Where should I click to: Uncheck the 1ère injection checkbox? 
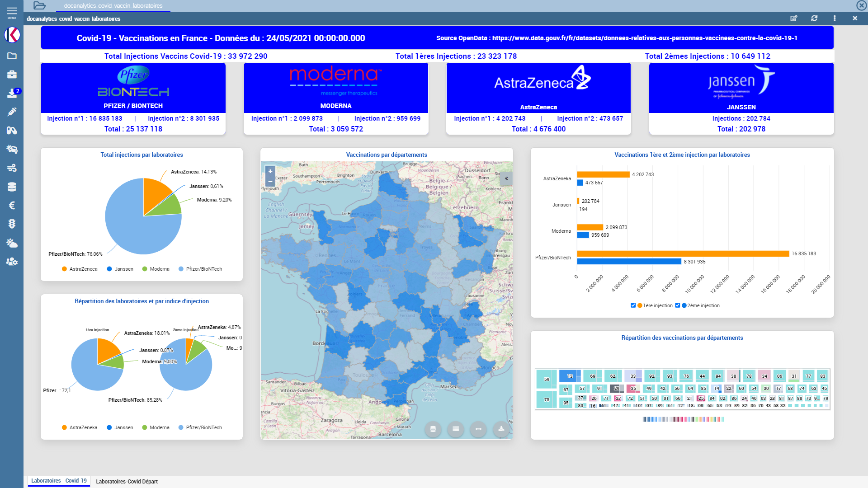point(633,305)
